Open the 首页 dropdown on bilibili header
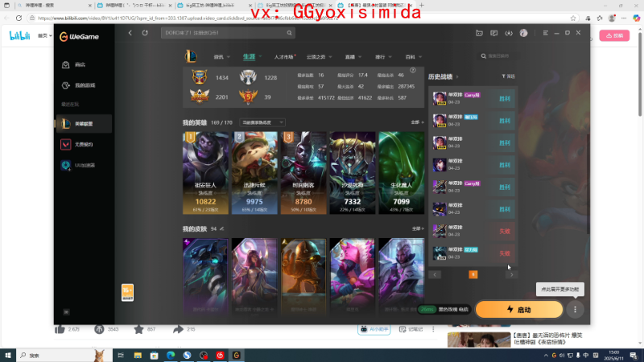This screenshot has width=644, height=362. (45, 35)
